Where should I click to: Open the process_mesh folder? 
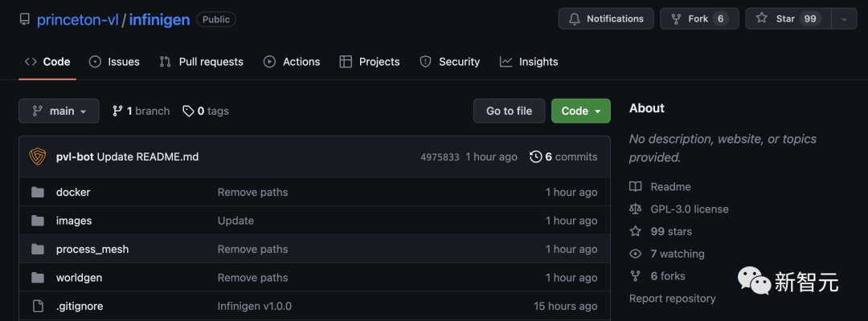(92, 249)
